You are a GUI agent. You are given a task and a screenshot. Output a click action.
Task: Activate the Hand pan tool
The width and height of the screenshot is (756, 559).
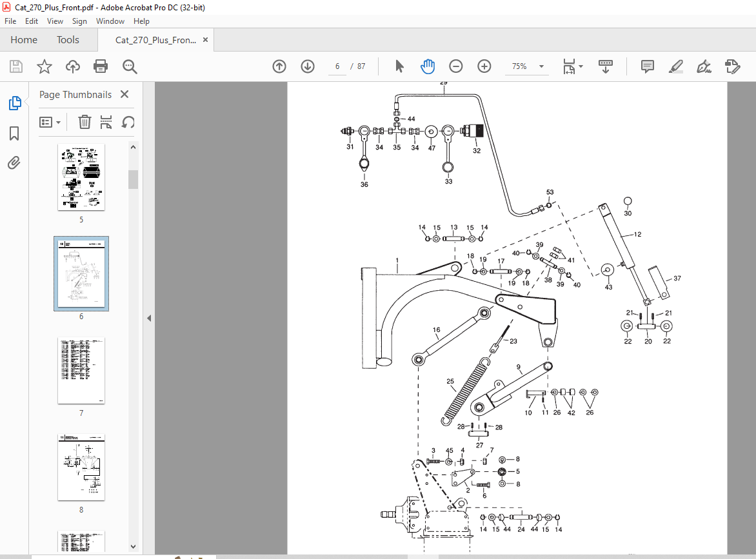tap(428, 66)
